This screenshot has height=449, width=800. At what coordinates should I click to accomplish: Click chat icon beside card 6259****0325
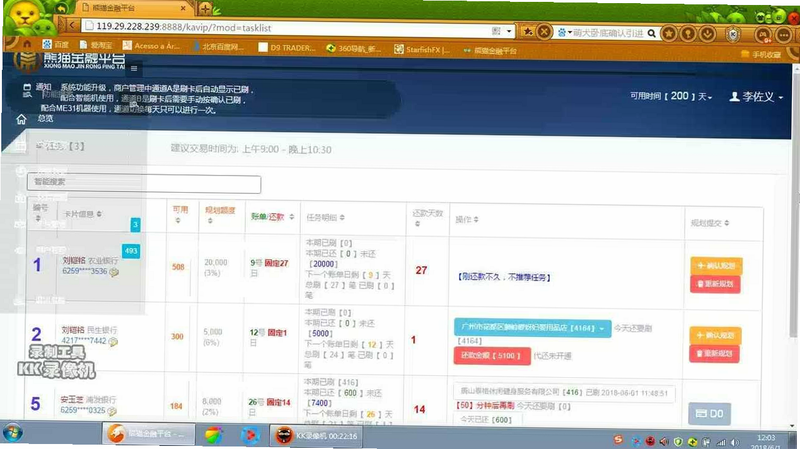point(111,411)
